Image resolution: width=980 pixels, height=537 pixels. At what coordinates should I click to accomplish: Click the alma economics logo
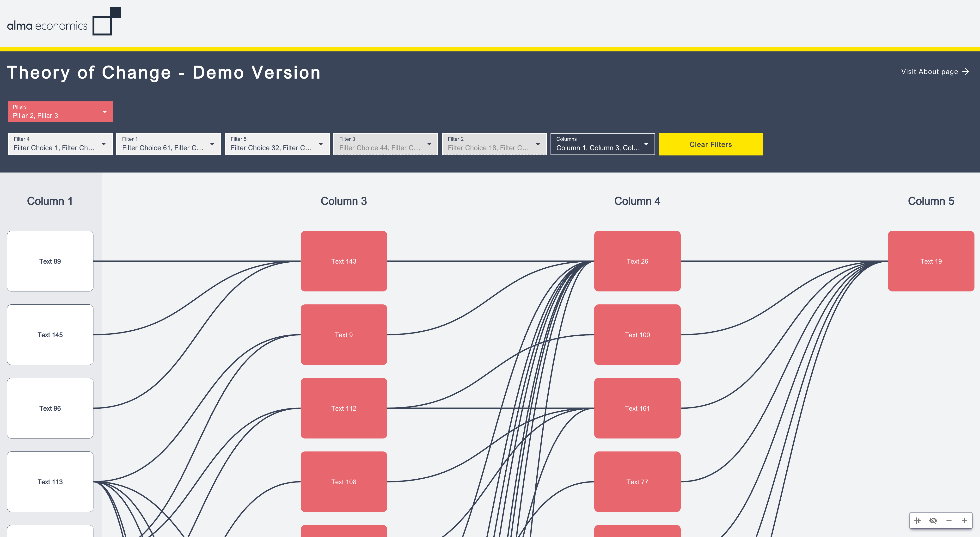pos(64,22)
